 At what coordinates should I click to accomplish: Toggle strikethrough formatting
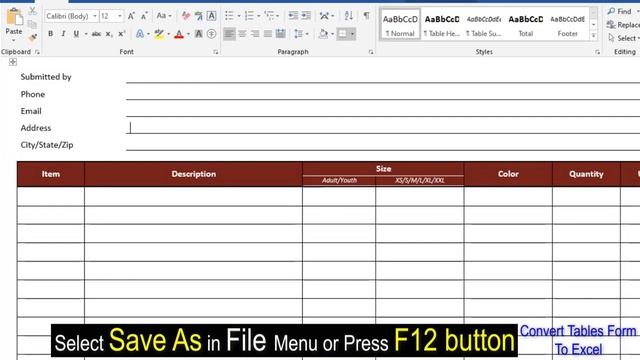(x=96, y=34)
